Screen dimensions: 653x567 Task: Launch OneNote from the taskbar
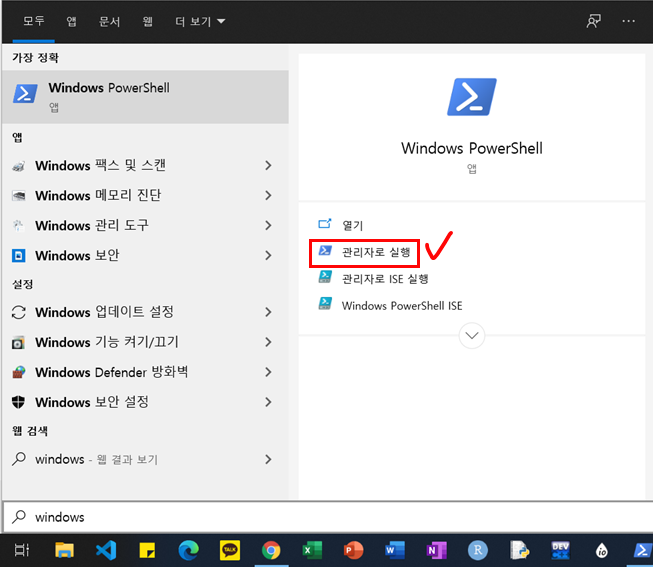pos(436,550)
